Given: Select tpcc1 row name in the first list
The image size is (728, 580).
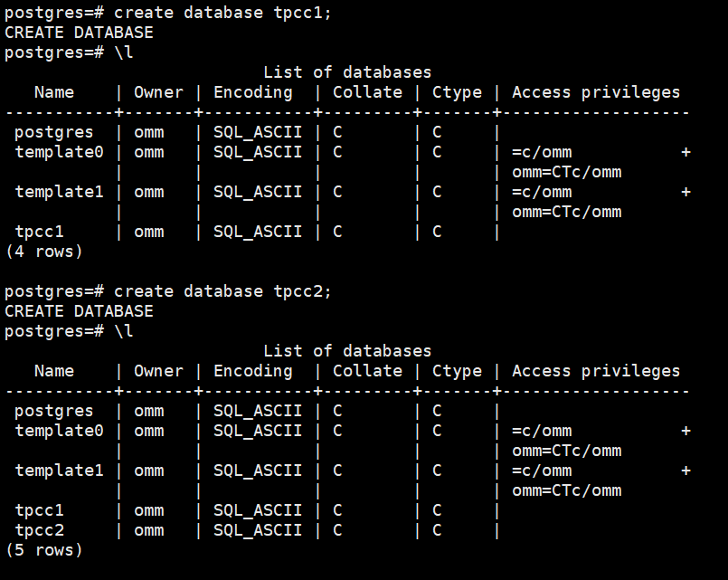Looking at the screenshot, I should [x=40, y=232].
